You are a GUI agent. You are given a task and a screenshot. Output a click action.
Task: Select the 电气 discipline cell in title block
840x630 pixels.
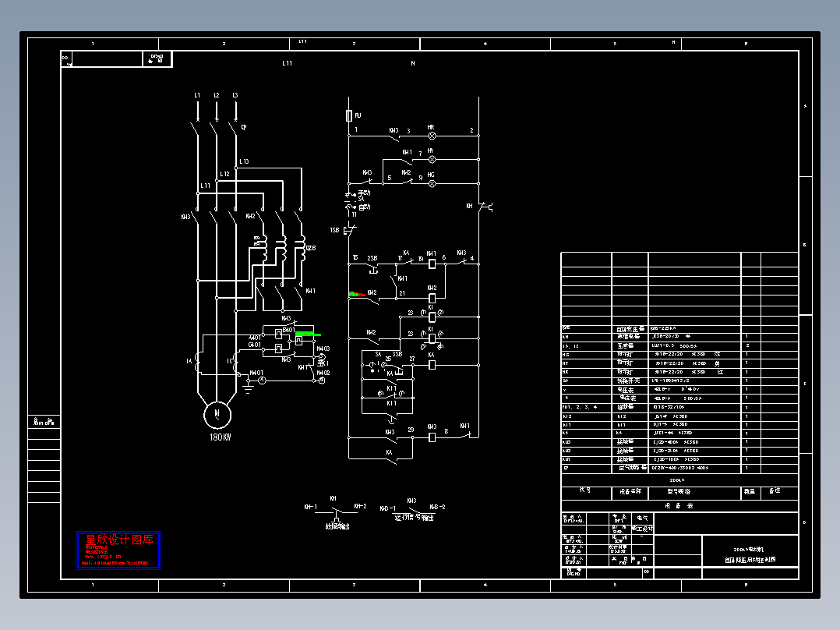pyautogui.click(x=642, y=518)
